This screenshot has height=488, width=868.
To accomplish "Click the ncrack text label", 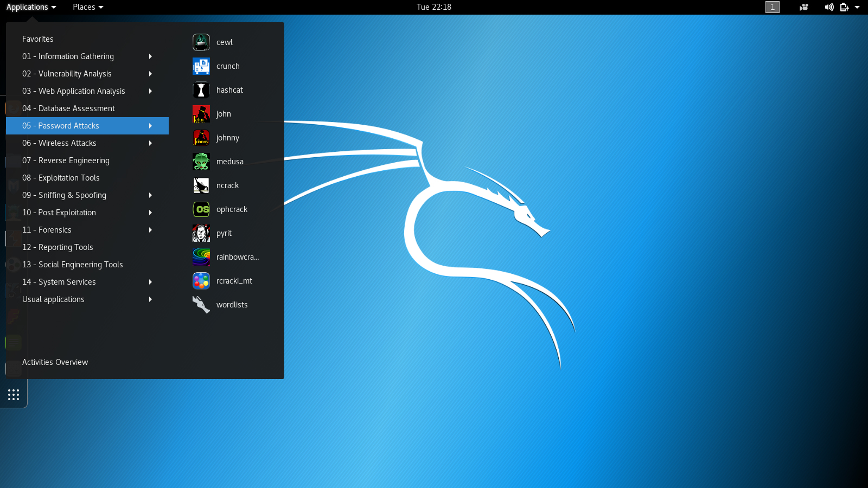I will [x=227, y=185].
